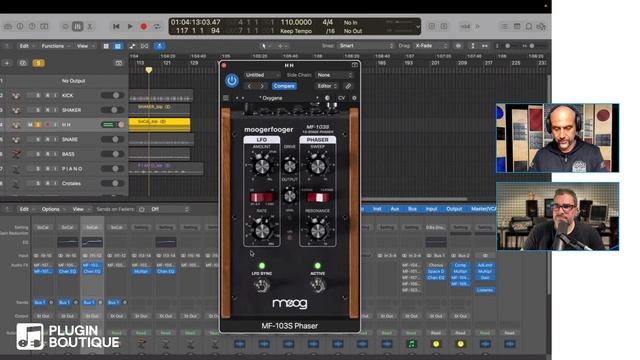Viewport: 640px width, 360px height.
Task: Click the duplicate track button
Action: pyautogui.click(x=23, y=63)
